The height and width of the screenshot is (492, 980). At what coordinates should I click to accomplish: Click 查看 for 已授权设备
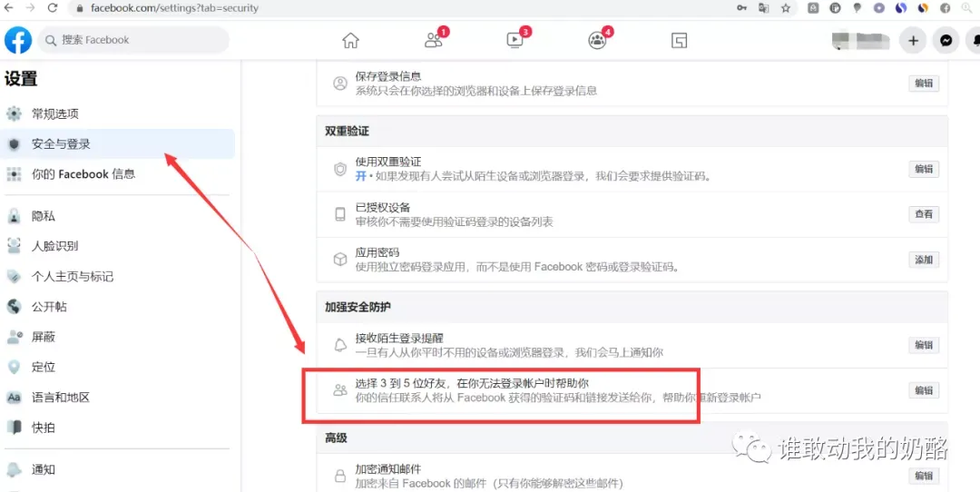(924, 214)
